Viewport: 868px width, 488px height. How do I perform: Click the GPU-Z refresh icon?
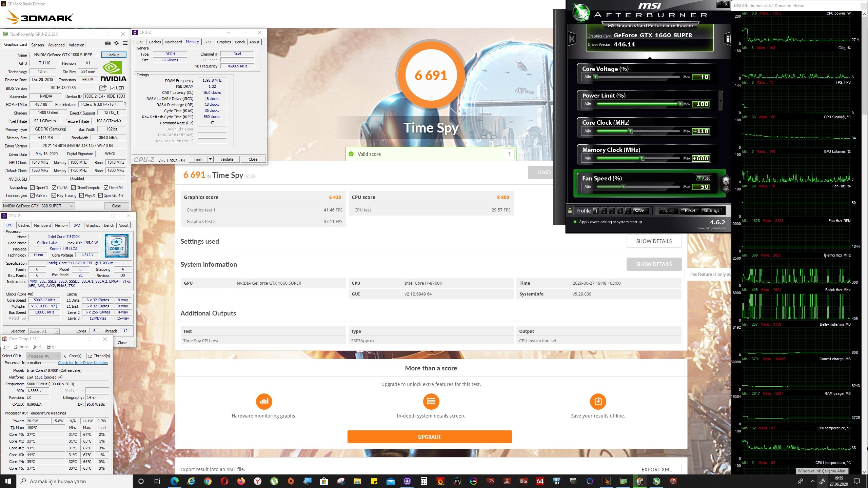coord(117,43)
